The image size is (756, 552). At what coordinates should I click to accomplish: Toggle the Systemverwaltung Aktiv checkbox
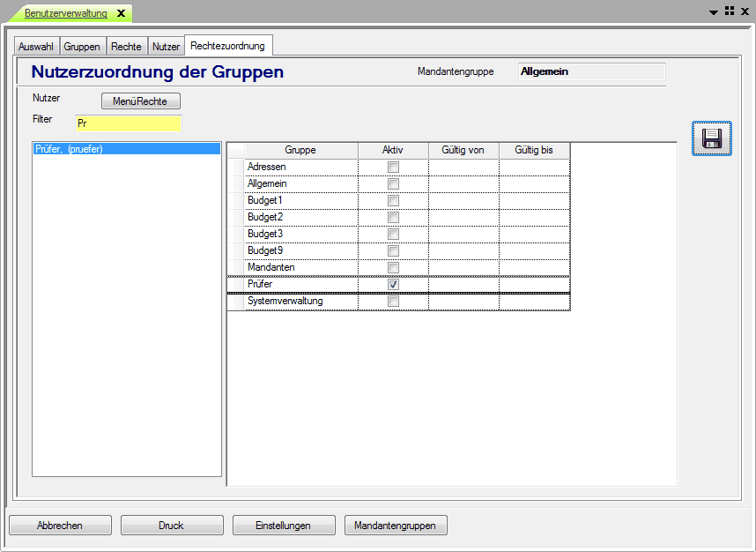pyautogui.click(x=393, y=302)
